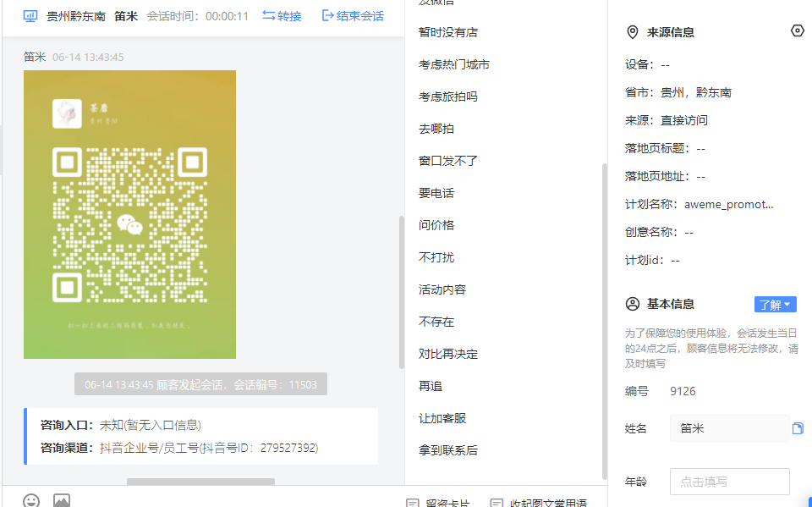This screenshot has width=812, height=507.
Task: Click the 创意名称 row
Action: point(659,232)
